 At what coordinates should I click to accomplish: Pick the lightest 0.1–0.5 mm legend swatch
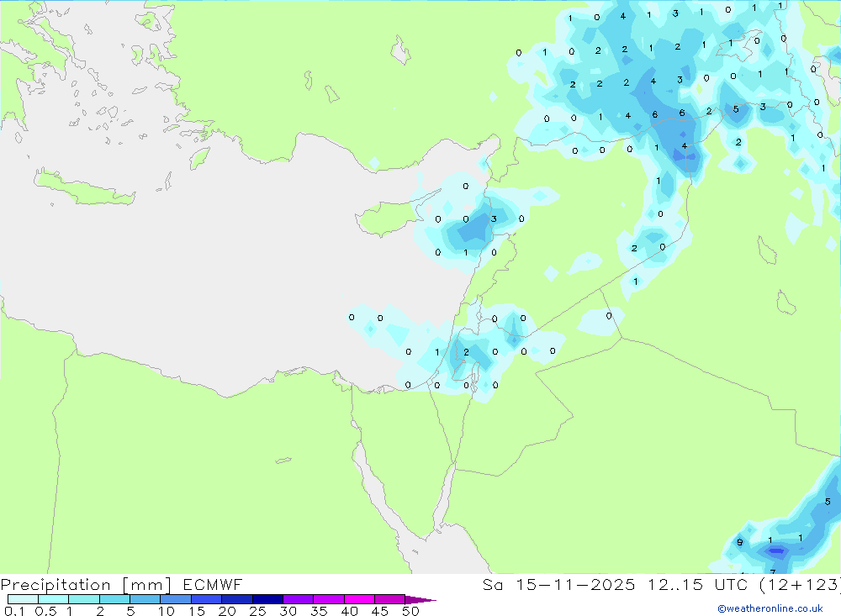[x=23, y=599]
